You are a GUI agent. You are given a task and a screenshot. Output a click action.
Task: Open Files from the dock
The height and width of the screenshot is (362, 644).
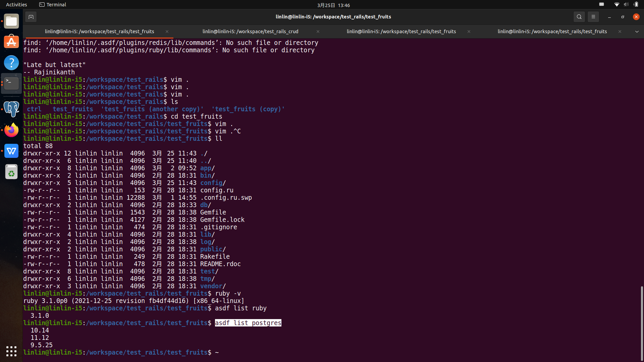click(11, 21)
